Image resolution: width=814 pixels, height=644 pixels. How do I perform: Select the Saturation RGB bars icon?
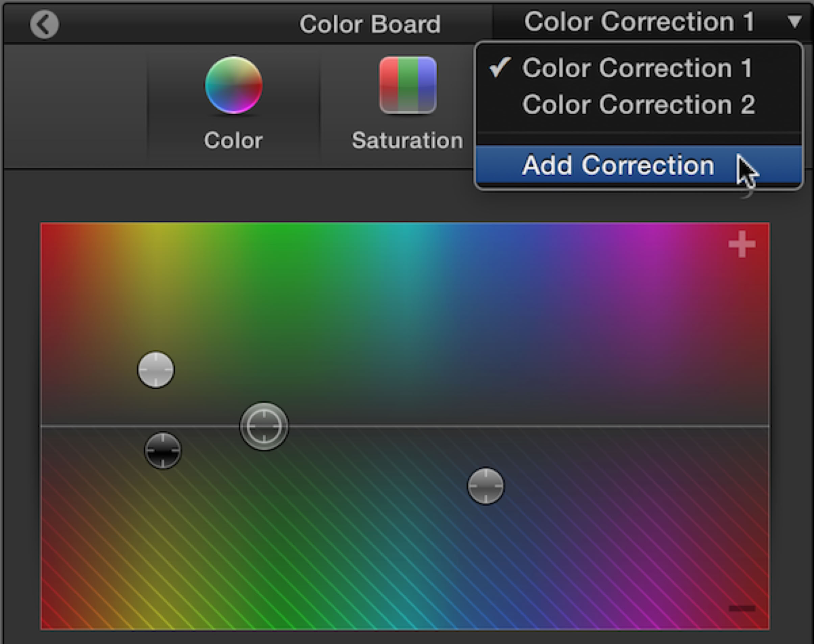pyautogui.click(x=408, y=85)
